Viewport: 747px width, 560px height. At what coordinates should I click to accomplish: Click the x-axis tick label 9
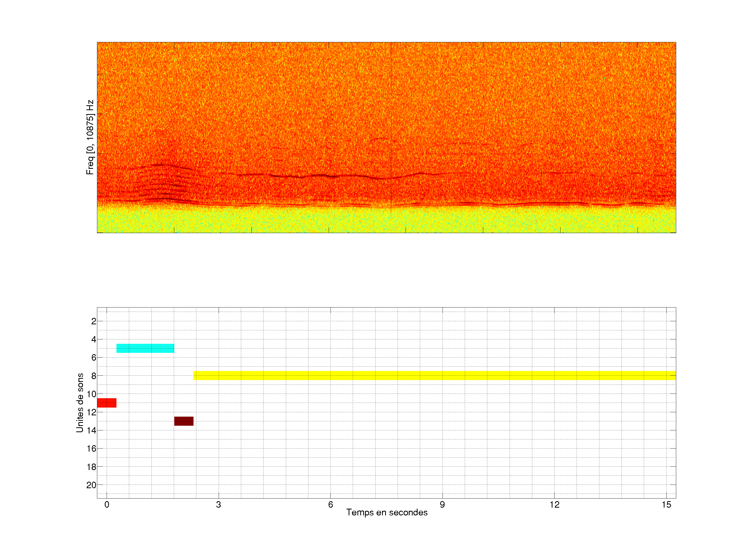point(442,505)
